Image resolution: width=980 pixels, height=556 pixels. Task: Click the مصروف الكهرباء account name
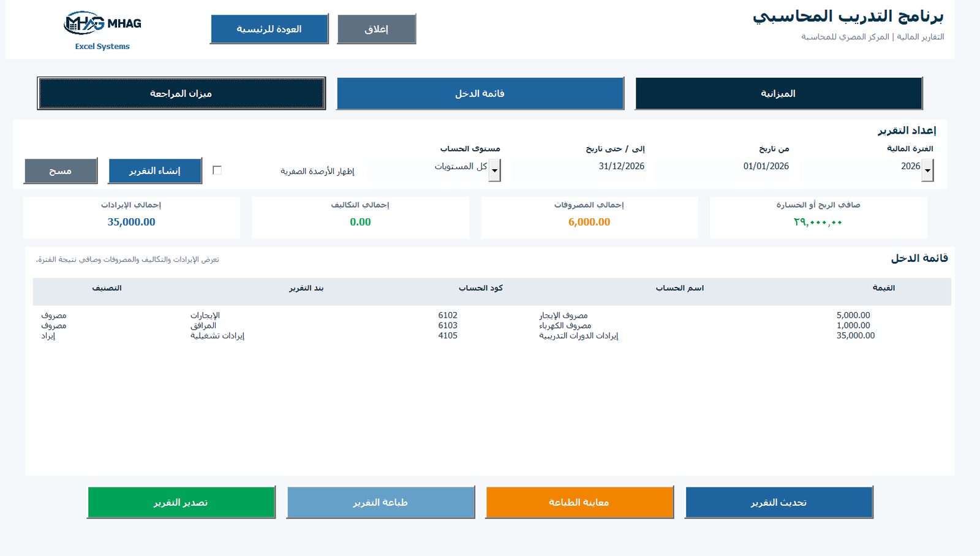pos(565,326)
